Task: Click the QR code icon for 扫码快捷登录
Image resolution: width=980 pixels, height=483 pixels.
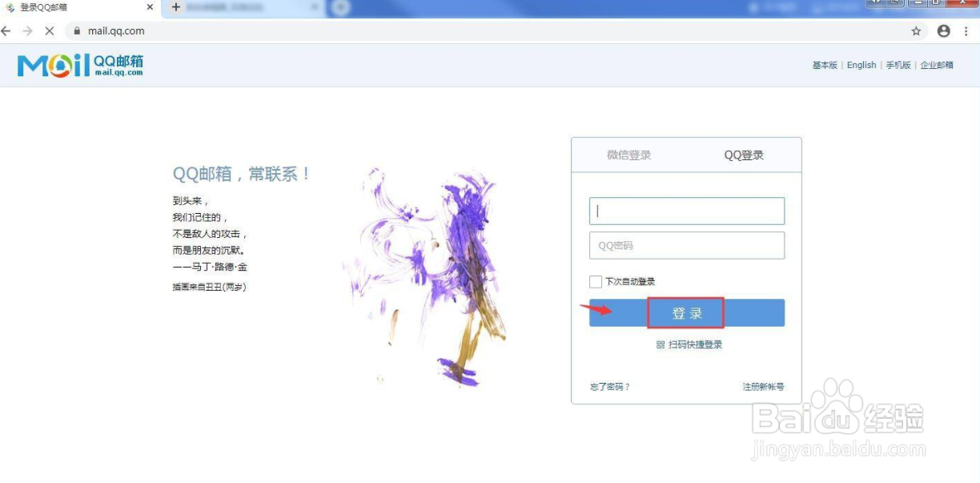Action: point(661,345)
